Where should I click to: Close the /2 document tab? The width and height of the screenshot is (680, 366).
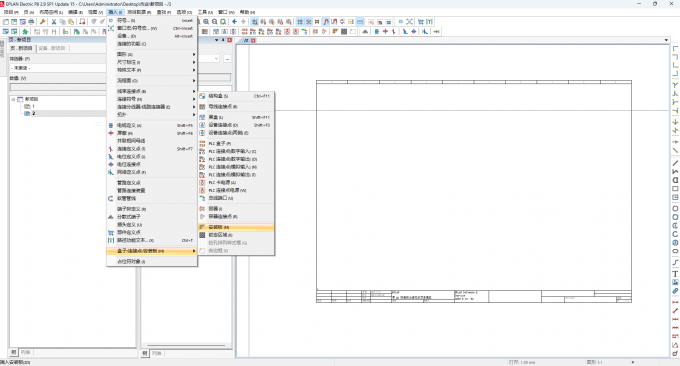(253, 40)
